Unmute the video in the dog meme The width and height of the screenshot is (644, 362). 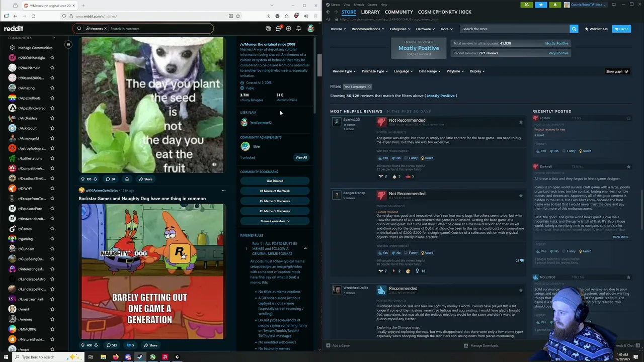[x=214, y=164]
